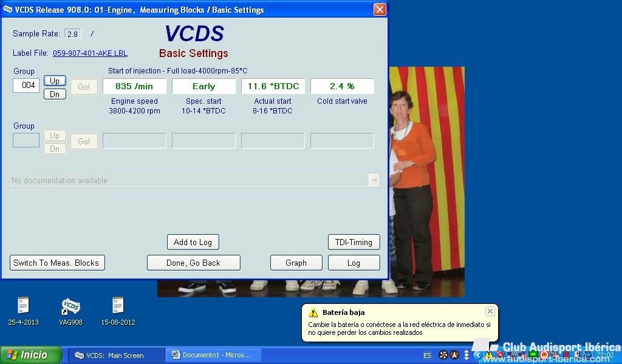Click the Group field containing 004
The height and width of the screenshot is (364, 622).
(x=26, y=85)
